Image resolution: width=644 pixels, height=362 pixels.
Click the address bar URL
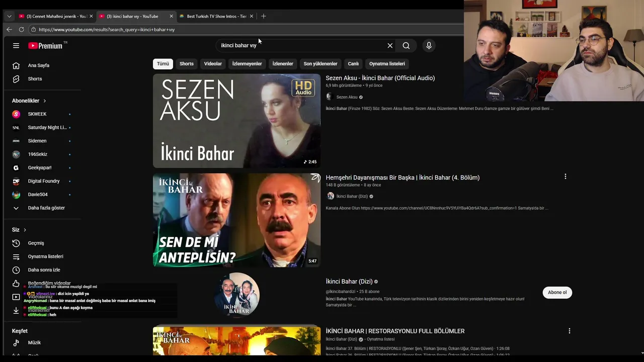click(107, 30)
